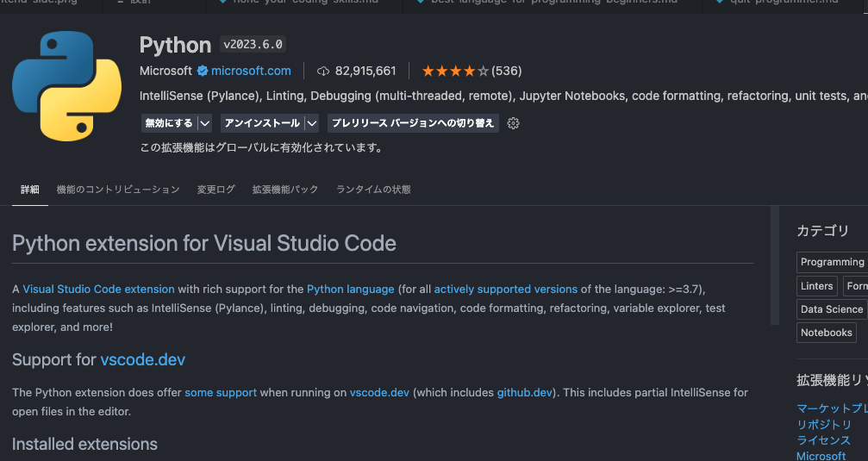This screenshot has height=461, width=868.
Task: Open the github.dev link
Action: [x=525, y=392]
